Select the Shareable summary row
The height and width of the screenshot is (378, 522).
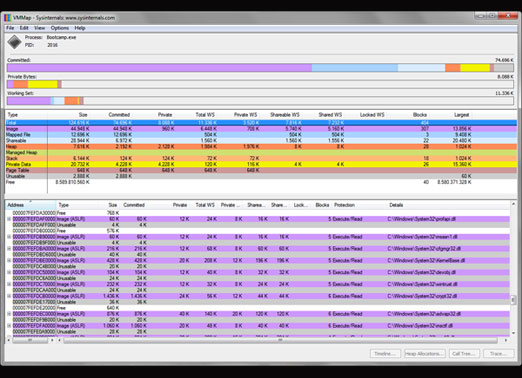(x=261, y=140)
